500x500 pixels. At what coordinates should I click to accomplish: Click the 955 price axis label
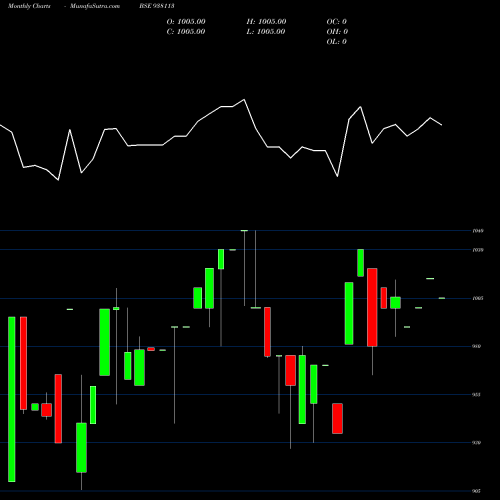point(477,395)
